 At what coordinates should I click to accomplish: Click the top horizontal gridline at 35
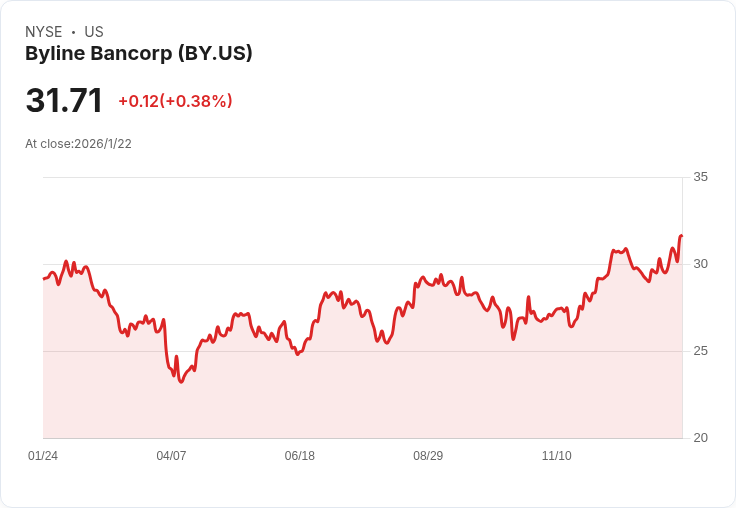[360, 178]
